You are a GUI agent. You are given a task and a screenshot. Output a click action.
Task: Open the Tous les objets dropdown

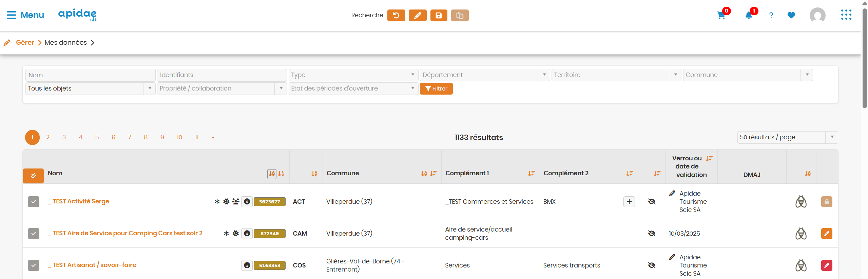90,88
